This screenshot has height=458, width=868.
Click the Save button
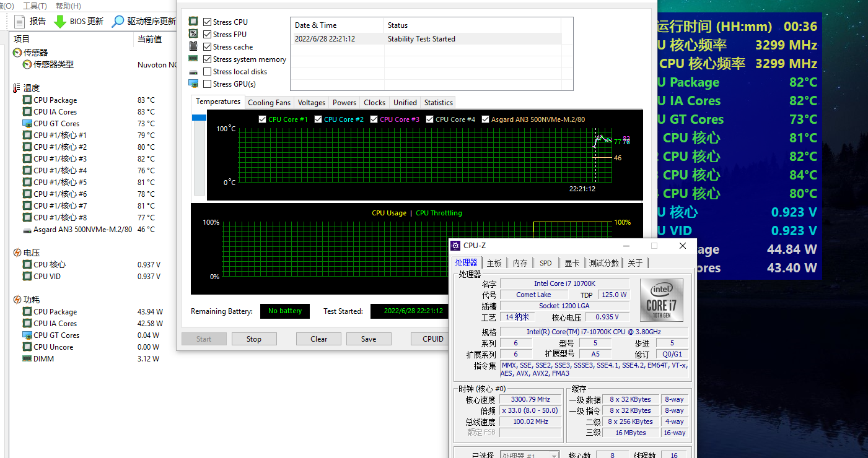(369, 339)
